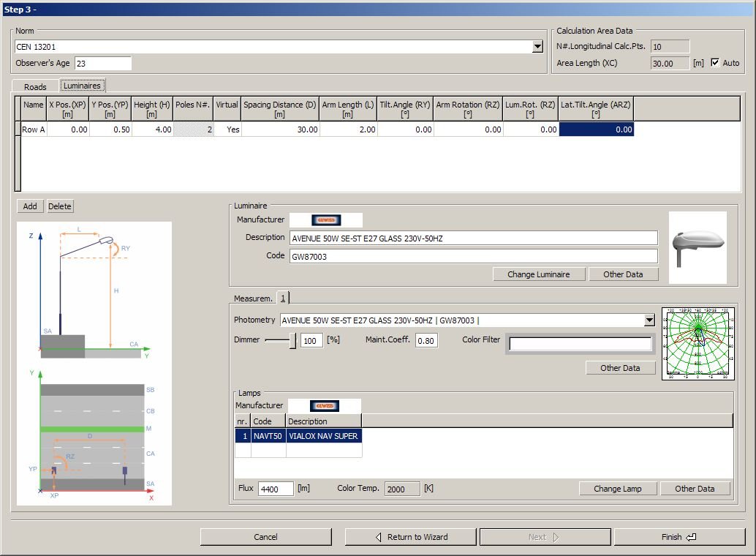The width and height of the screenshot is (756, 556).
Task: Select lamp row NAVT50 code cell
Action: 268,436
